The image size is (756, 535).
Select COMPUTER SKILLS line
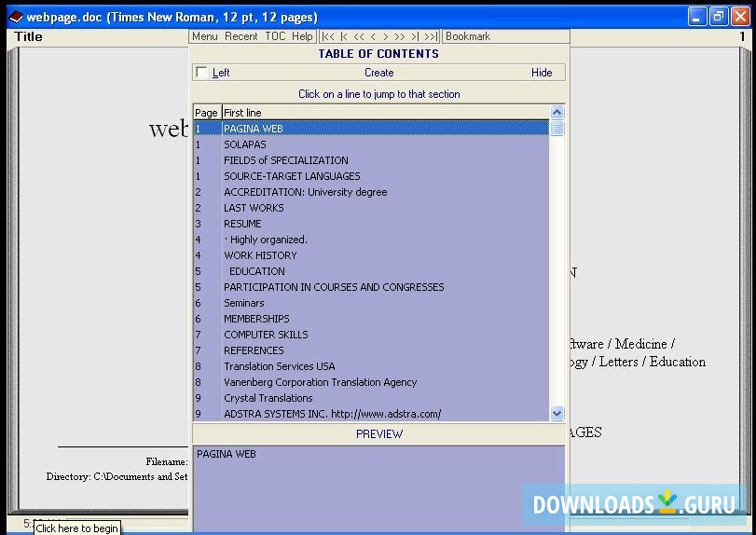[371, 335]
